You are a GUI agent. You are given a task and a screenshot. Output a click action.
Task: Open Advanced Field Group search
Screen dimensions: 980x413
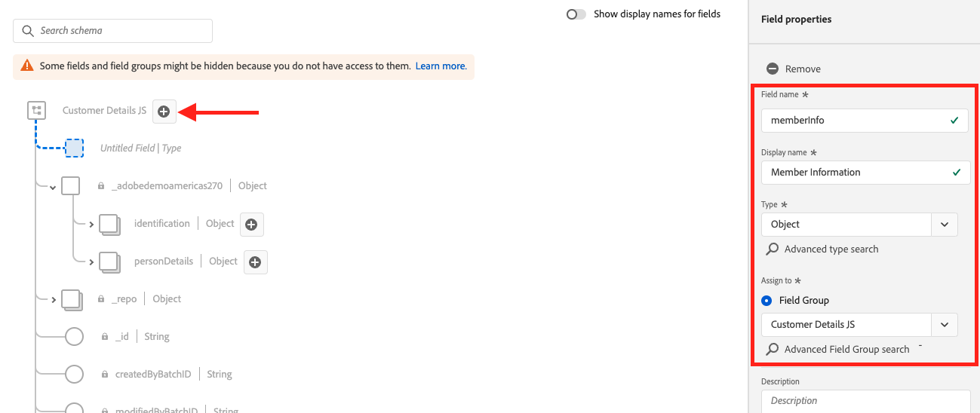click(847, 349)
